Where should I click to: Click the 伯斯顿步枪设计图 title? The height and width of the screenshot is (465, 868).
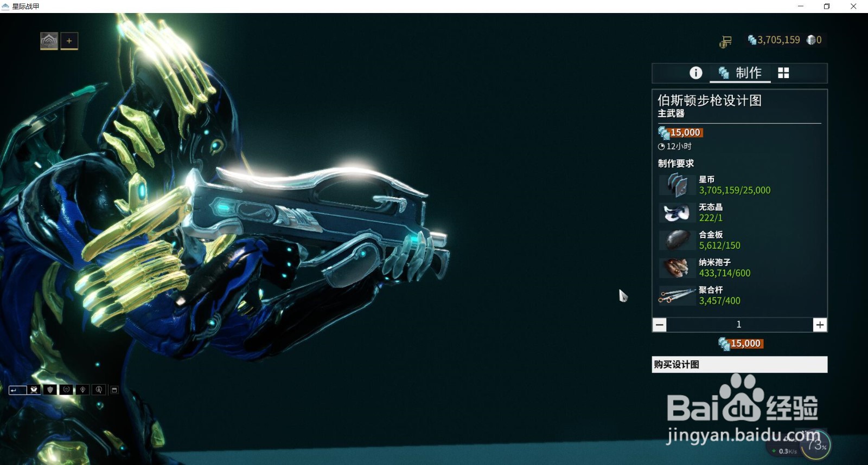pos(710,100)
